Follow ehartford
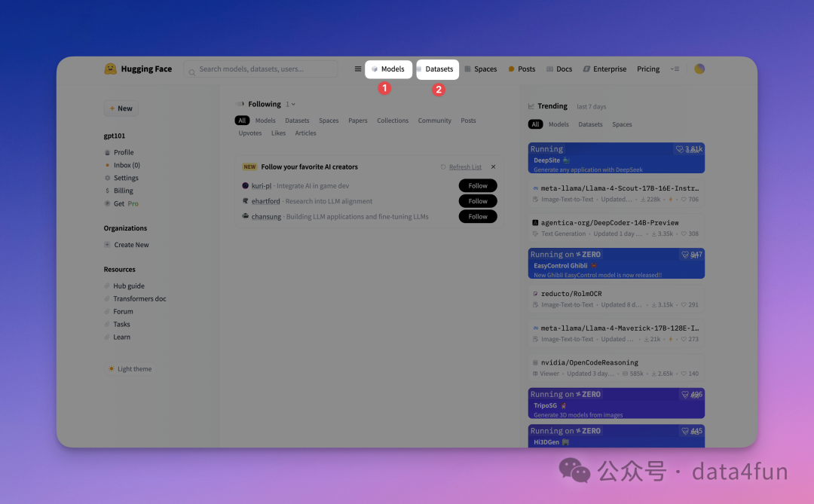Image resolution: width=814 pixels, height=504 pixels. pyautogui.click(x=478, y=201)
